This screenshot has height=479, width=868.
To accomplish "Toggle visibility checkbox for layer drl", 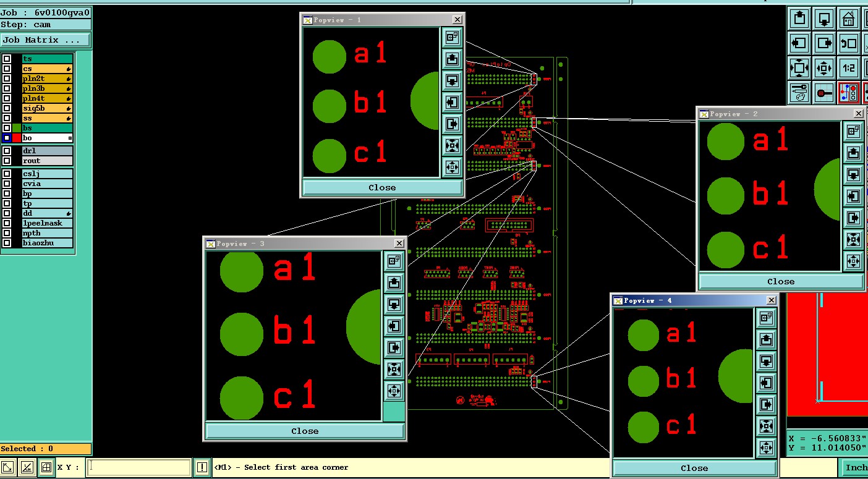I will click(7, 151).
